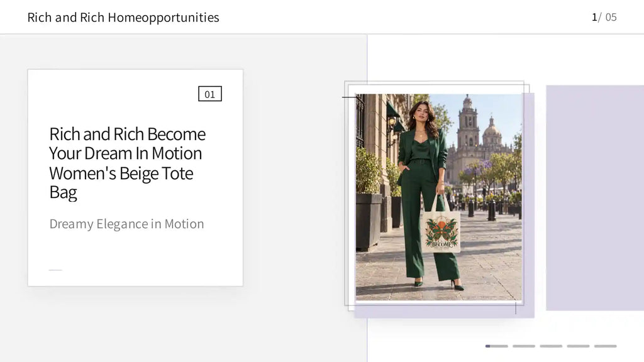Screen dimensions: 644x362
Task: Click the next slide lavender preview panel
Action: (595, 198)
